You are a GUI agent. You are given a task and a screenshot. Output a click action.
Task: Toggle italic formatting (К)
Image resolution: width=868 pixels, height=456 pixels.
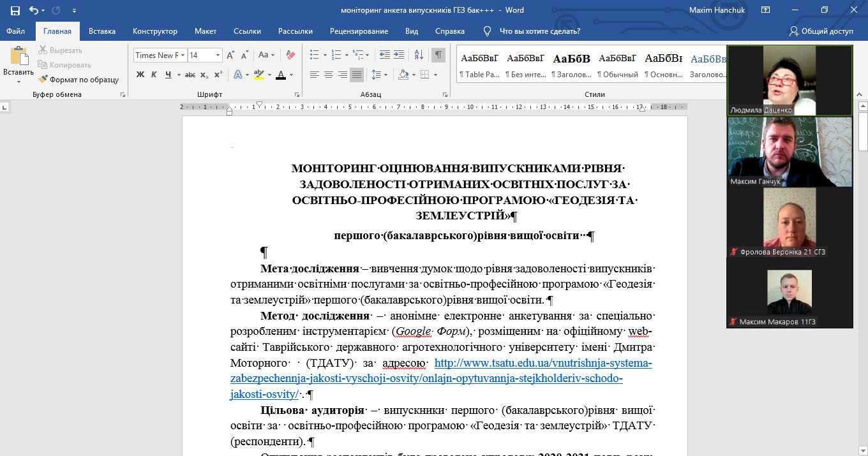154,75
